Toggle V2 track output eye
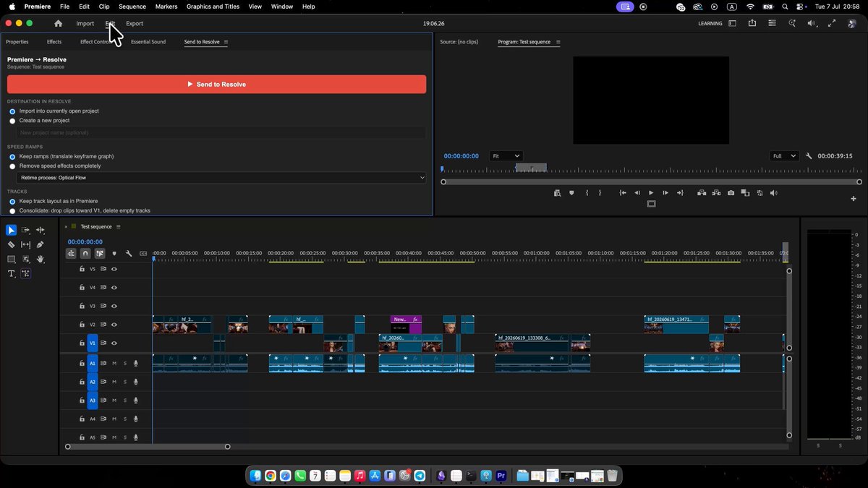Image resolution: width=868 pixels, height=488 pixels. (x=114, y=325)
